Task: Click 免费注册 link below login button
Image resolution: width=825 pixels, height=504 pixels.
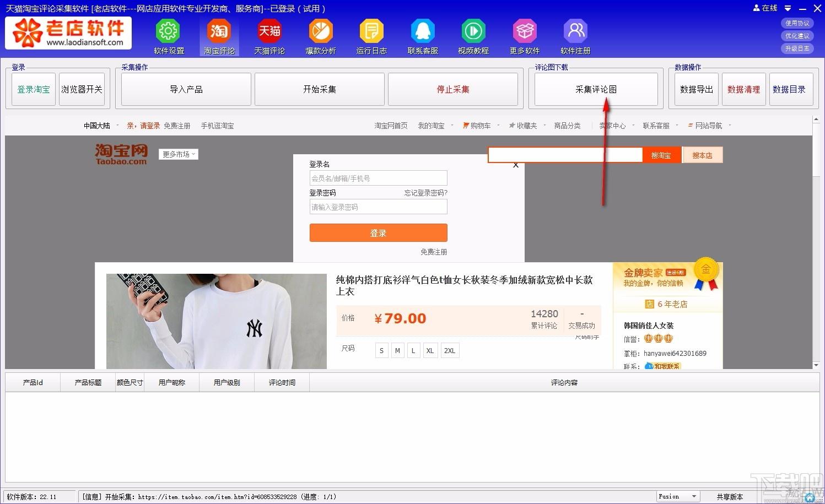Action: pos(434,252)
